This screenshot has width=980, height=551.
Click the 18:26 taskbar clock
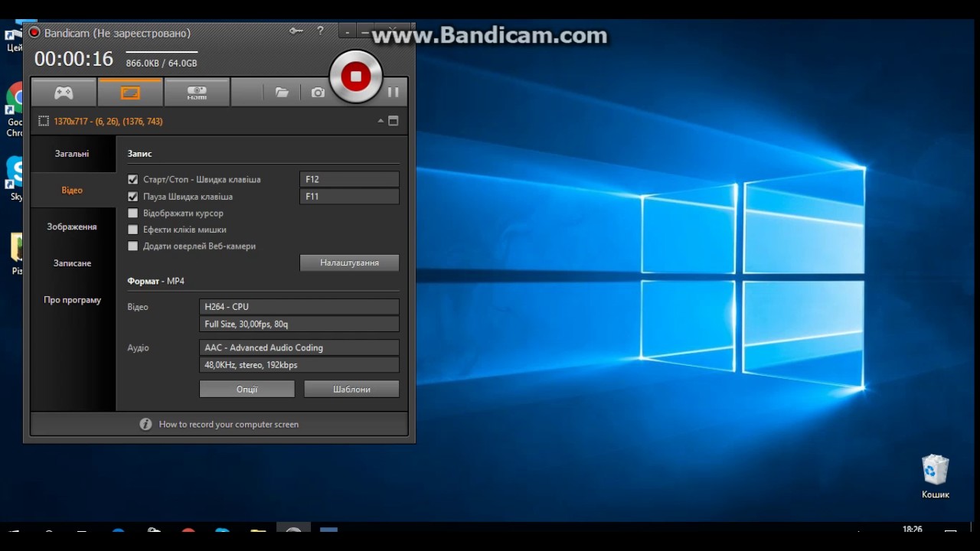(x=912, y=529)
